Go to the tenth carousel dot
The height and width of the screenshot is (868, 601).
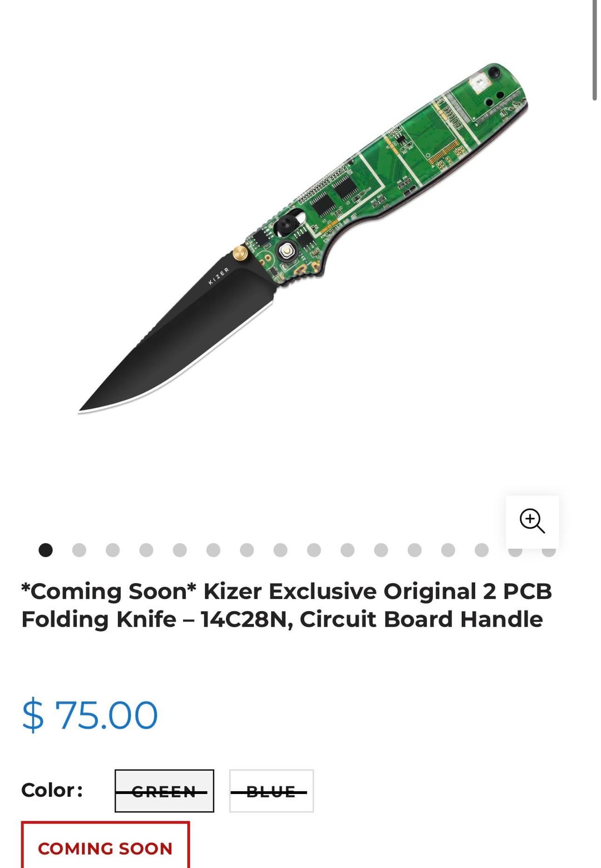(x=347, y=550)
